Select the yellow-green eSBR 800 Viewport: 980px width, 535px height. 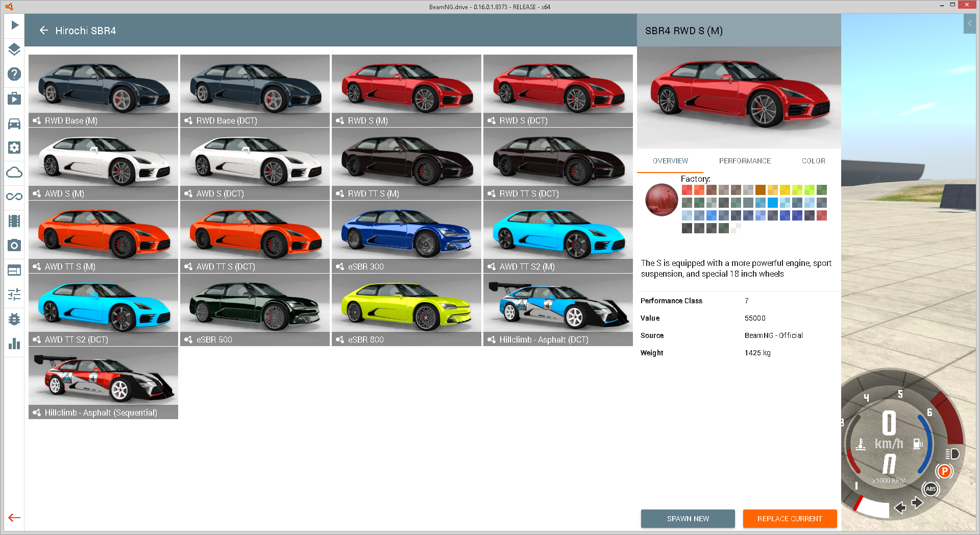coord(406,310)
